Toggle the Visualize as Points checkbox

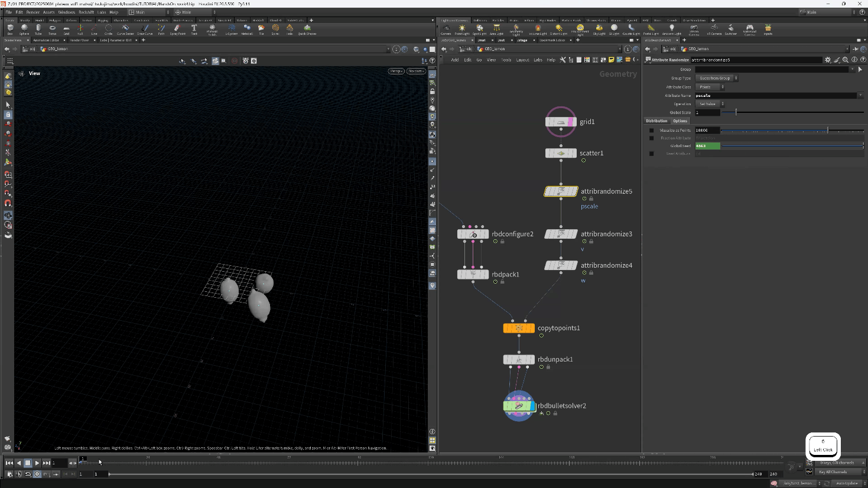point(652,131)
